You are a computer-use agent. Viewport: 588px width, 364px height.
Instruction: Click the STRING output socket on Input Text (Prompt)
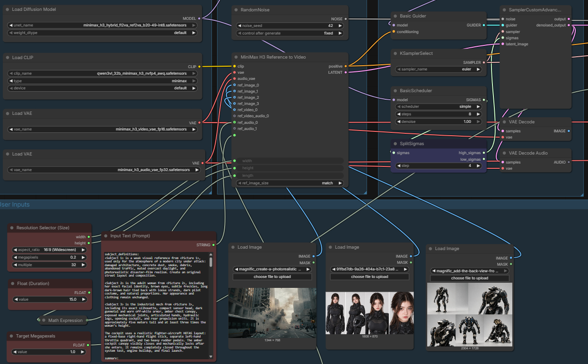[x=214, y=245]
